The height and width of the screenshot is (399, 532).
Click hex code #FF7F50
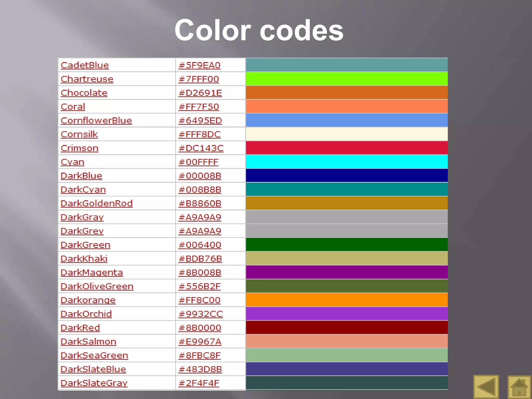pos(199,107)
